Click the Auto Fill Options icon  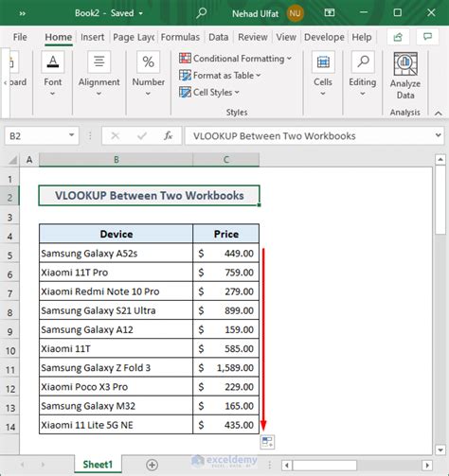(x=267, y=442)
